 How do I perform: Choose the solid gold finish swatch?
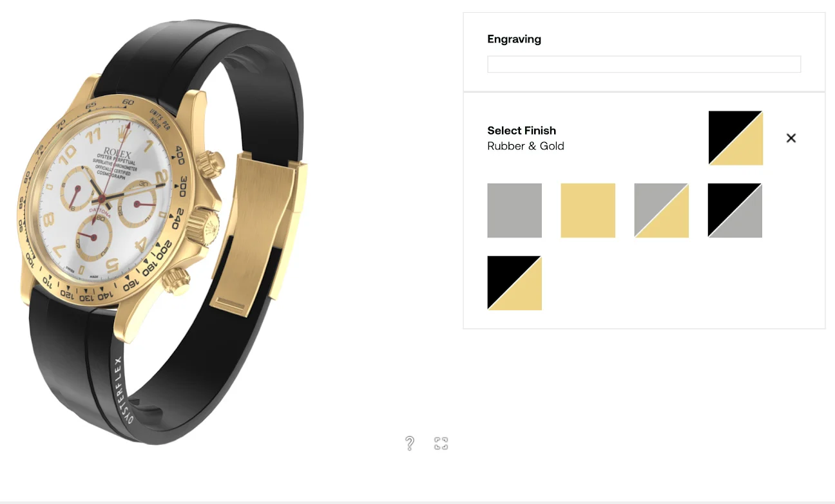click(588, 210)
